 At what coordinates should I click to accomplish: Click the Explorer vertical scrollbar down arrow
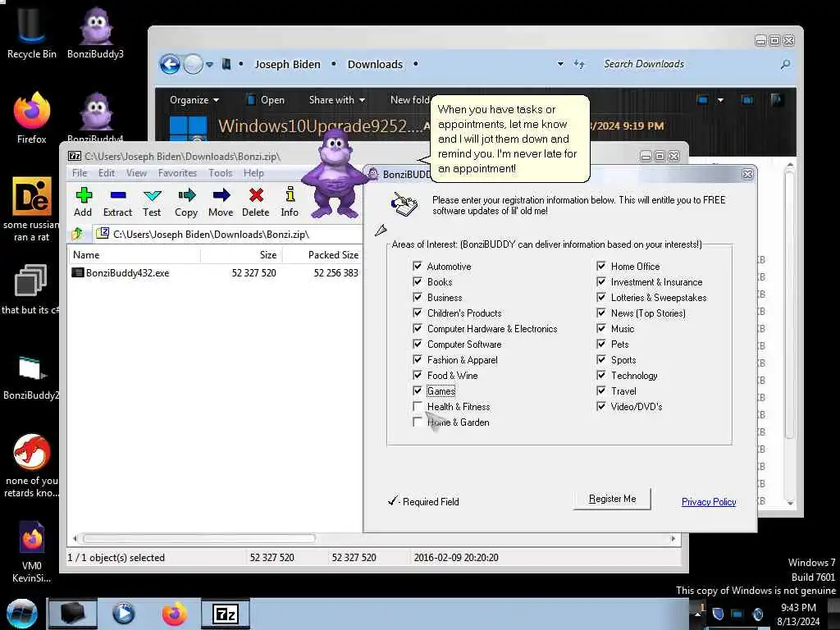click(x=790, y=503)
